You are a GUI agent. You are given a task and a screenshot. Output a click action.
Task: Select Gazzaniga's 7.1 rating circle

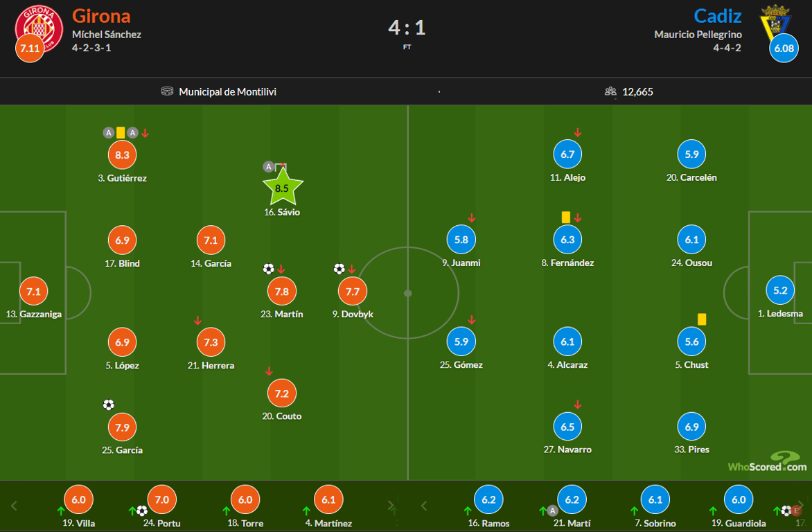click(x=33, y=292)
